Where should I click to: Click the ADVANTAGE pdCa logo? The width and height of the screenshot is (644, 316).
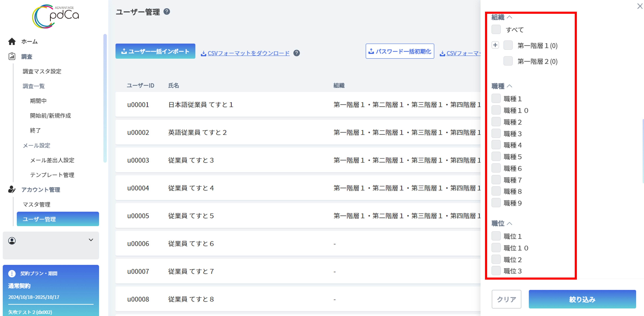coord(55,16)
